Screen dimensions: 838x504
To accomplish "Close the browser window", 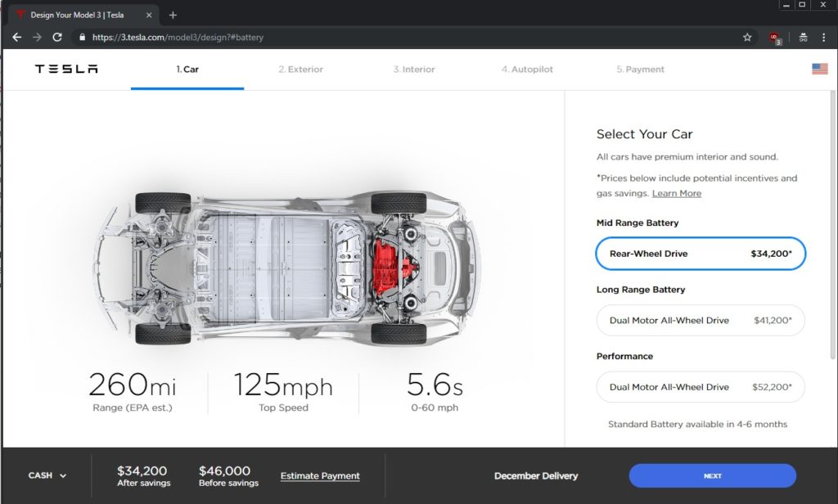I will coord(823,5).
